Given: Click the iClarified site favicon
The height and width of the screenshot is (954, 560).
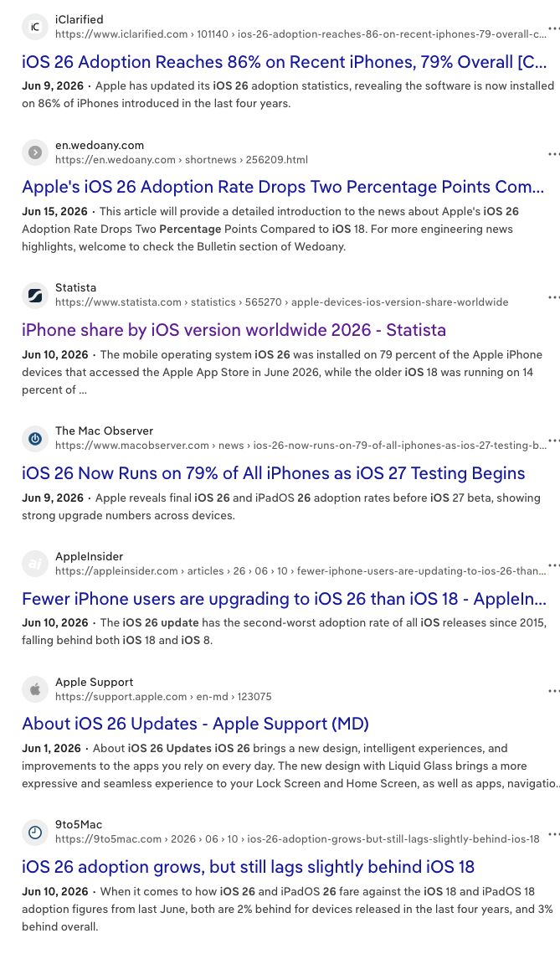Looking at the screenshot, I should pyautogui.click(x=35, y=27).
